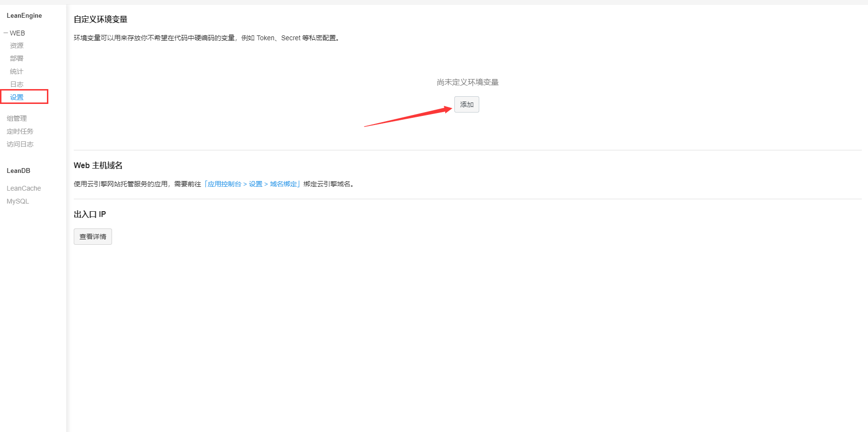Viewport: 868px width, 432px height.
Task: Click the 尚未定义环境变量 placeholder text
Action: point(467,82)
